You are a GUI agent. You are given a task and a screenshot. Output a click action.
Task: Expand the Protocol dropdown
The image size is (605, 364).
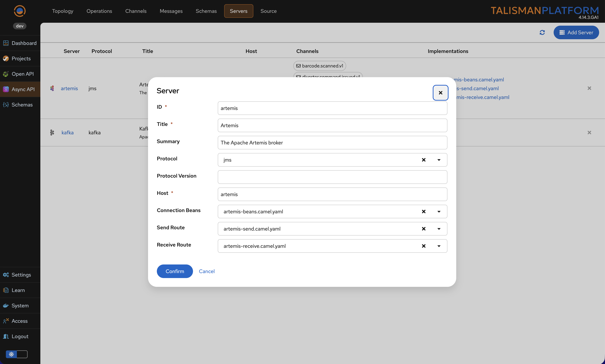click(x=439, y=160)
